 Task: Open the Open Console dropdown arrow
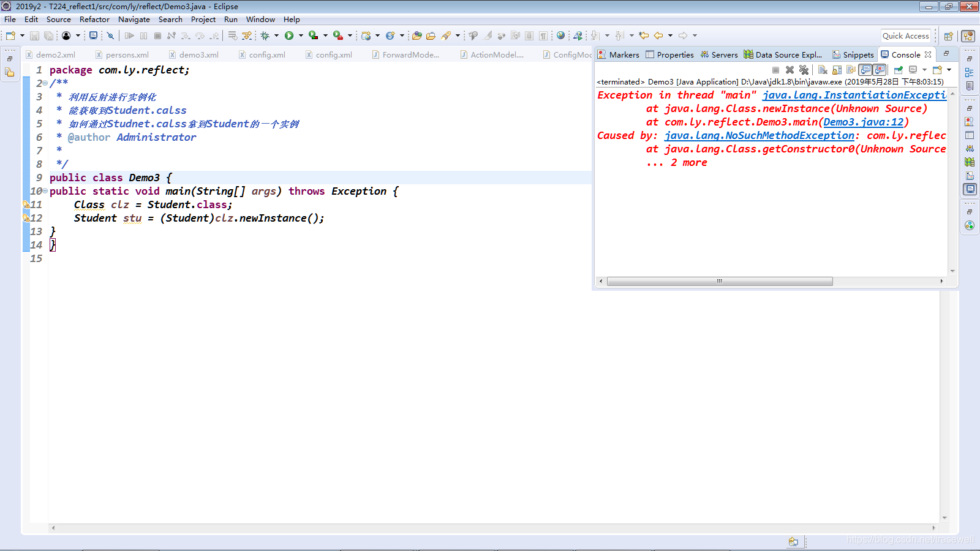click(949, 70)
